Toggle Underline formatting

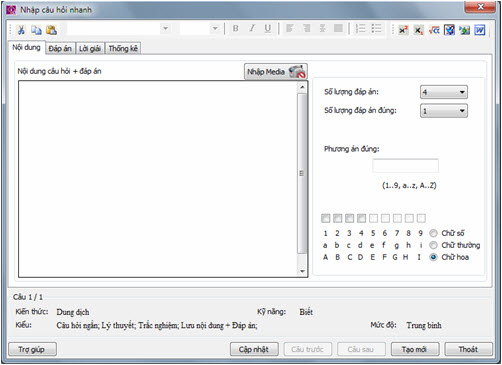point(268,29)
